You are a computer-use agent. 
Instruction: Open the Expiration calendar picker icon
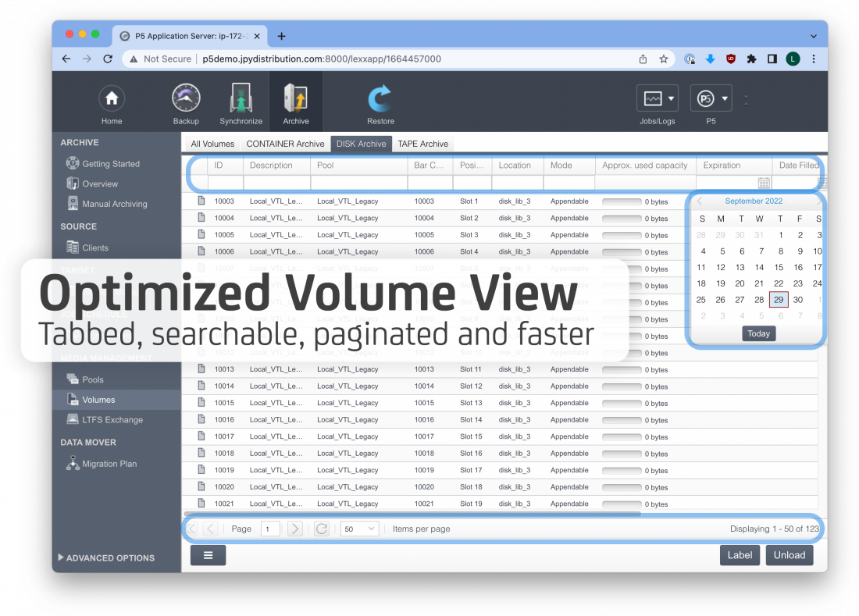tap(763, 183)
